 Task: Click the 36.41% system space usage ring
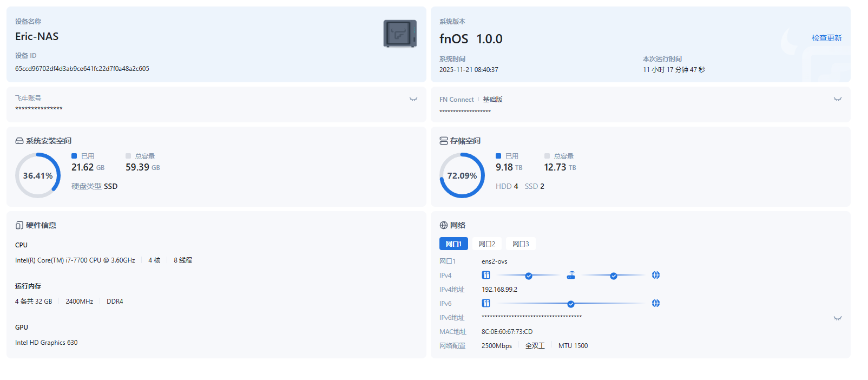coord(38,175)
